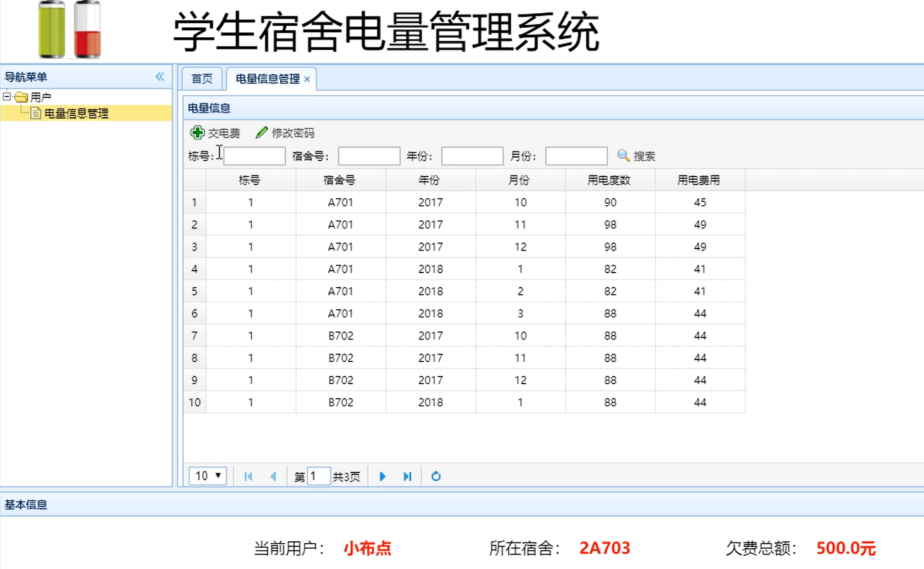
Task: Click the document icon beside 电量信息管理
Action: click(x=36, y=114)
